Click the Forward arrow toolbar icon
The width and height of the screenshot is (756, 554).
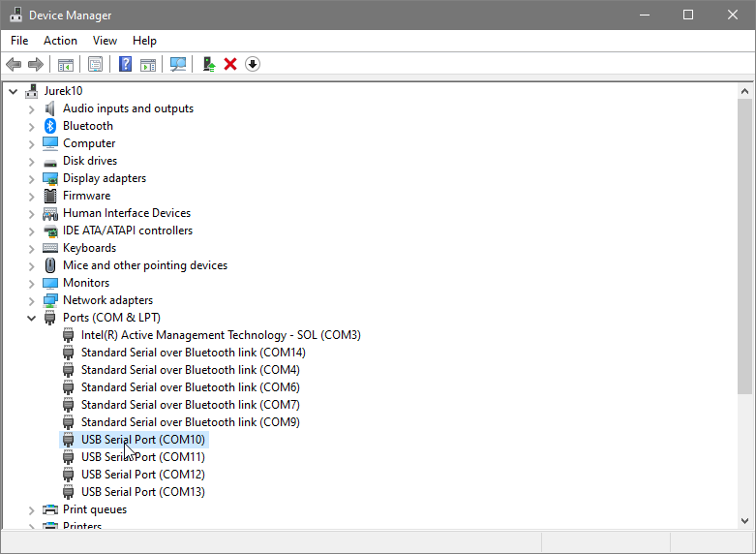36,64
